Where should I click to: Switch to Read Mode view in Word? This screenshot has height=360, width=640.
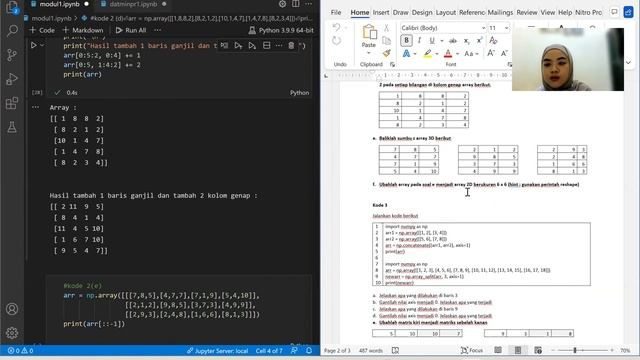pyautogui.click(x=498, y=350)
